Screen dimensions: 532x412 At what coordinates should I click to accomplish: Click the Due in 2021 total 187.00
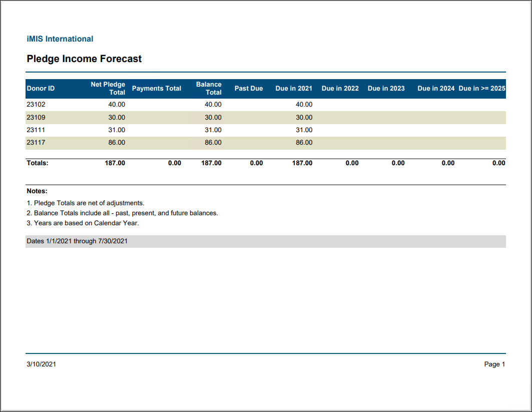(x=302, y=163)
